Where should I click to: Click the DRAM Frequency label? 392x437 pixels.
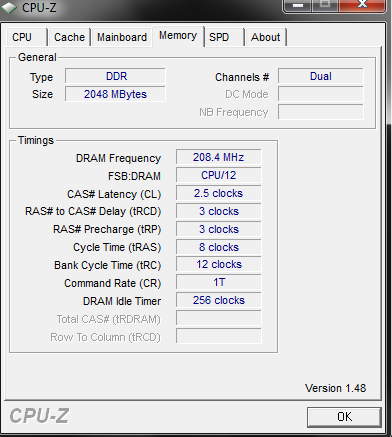pos(118,158)
